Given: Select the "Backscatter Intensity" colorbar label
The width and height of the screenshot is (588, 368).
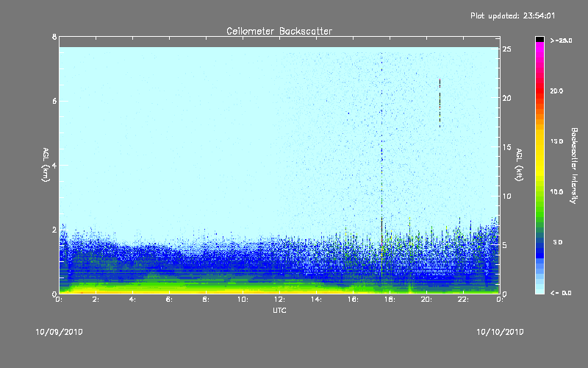Looking at the screenshot, I should [x=574, y=166].
